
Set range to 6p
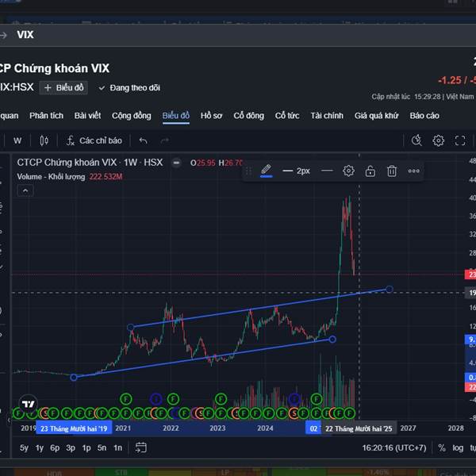55,447
